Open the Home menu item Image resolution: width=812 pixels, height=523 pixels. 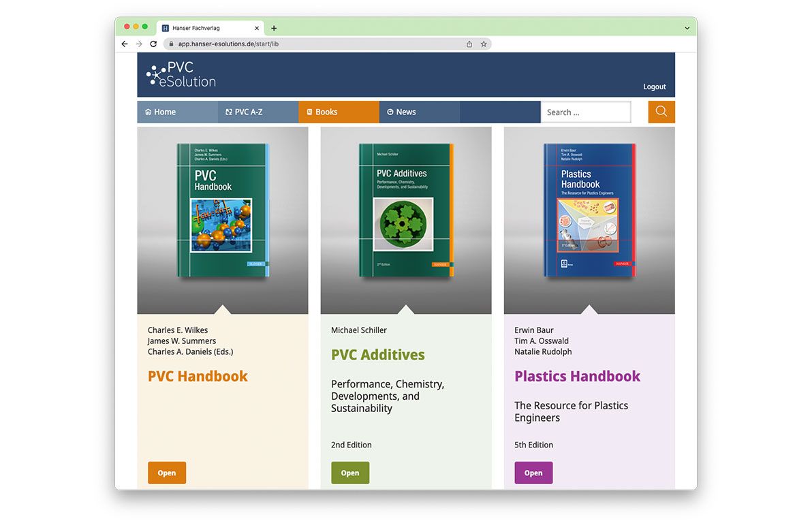(x=177, y=112)
